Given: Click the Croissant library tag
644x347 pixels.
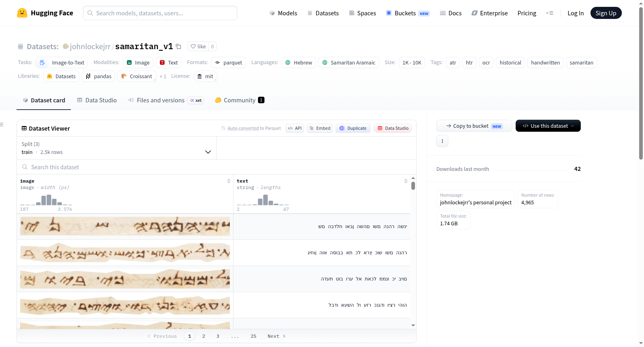Looking at the screenshot, I should [x=137, y=76].
